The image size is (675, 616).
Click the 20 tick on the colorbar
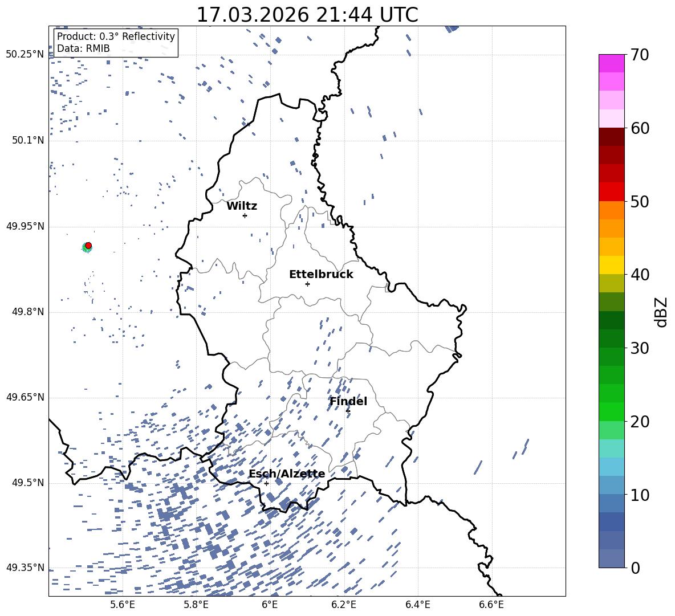pyautogui.click(x=639, y=421)
